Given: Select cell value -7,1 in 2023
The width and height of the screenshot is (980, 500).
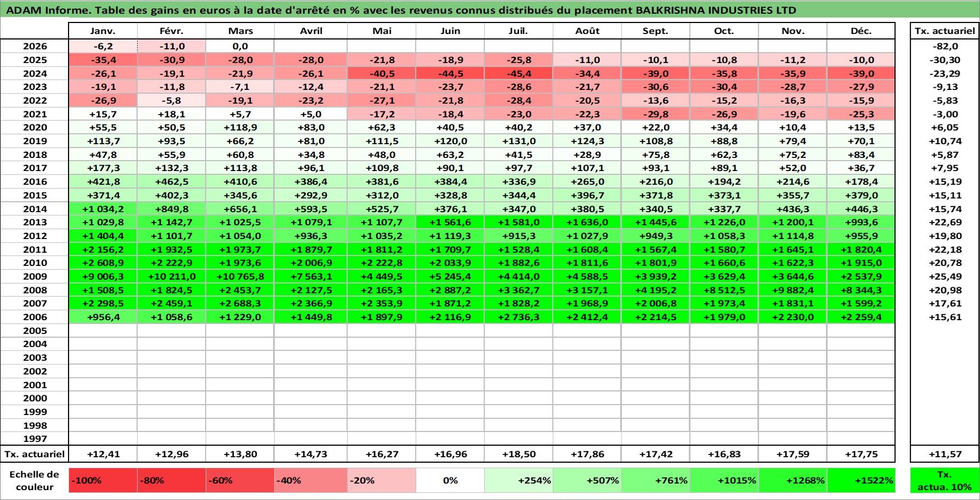Looking at the screenshot, I should click(240, 87).
